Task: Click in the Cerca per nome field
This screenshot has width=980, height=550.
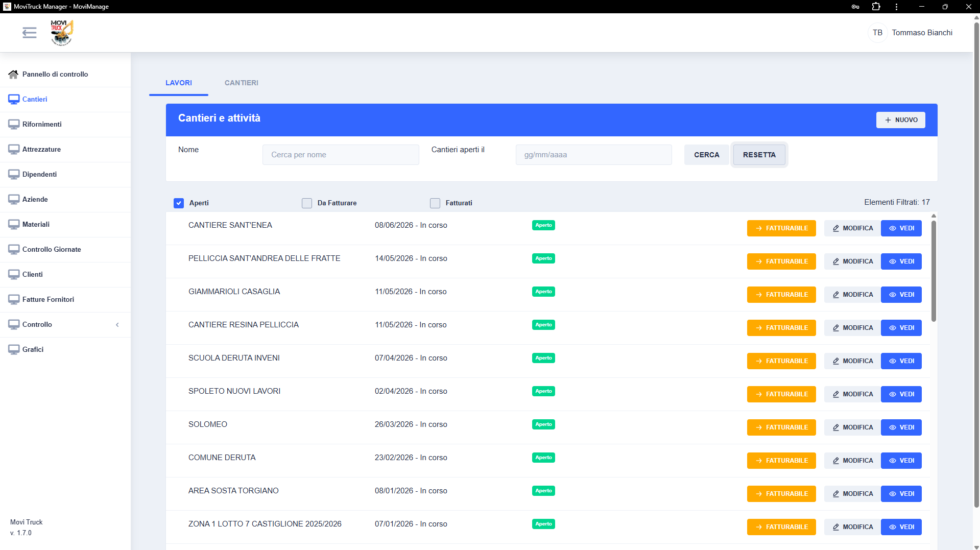Action: [341, 155]
